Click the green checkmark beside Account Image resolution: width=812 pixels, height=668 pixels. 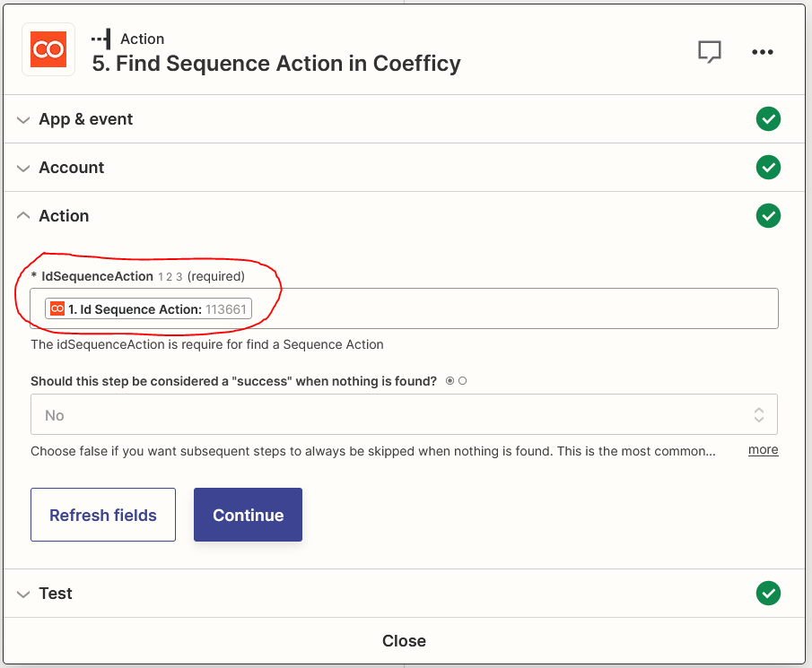tap(768, 168)
